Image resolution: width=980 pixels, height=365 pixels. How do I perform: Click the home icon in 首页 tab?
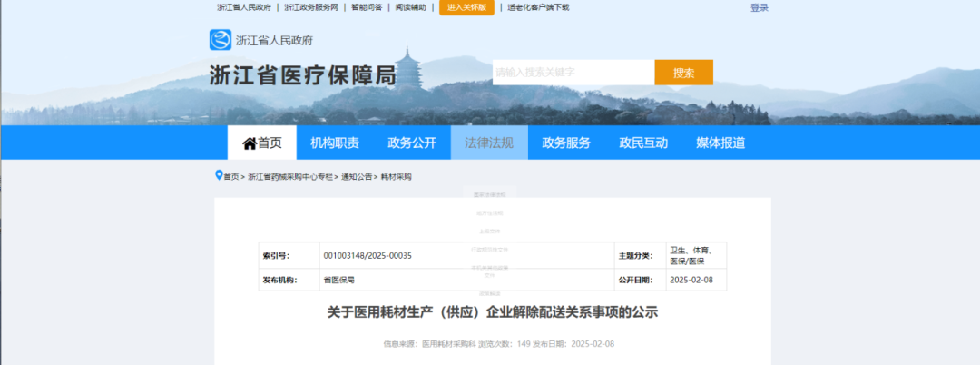tap(250, 143)
